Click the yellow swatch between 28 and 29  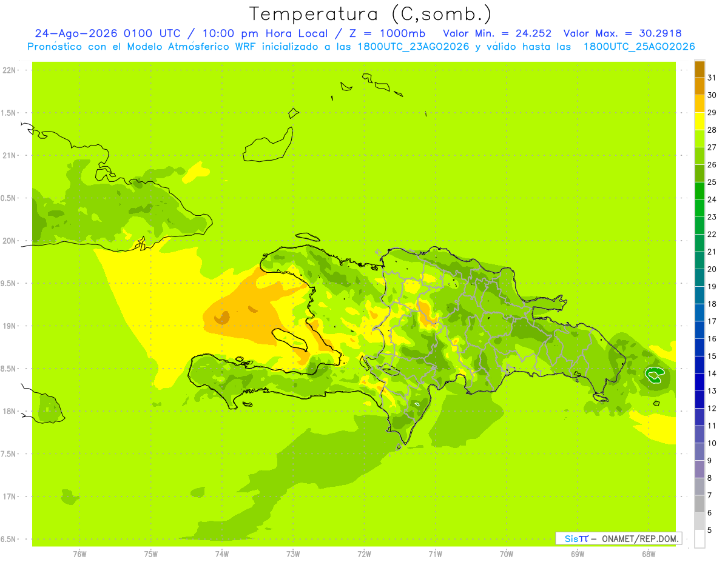tap(699, 121)
